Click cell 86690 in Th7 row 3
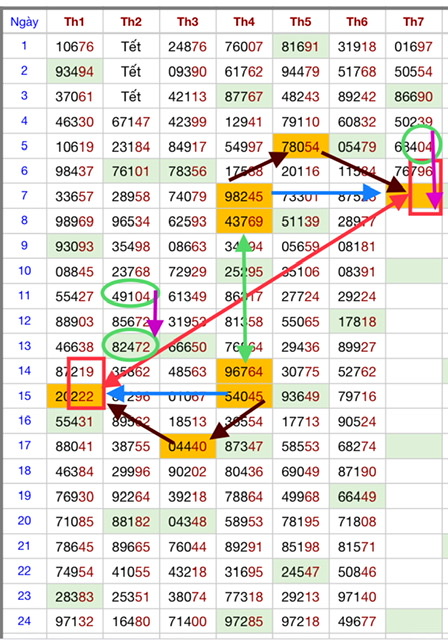 413,97
